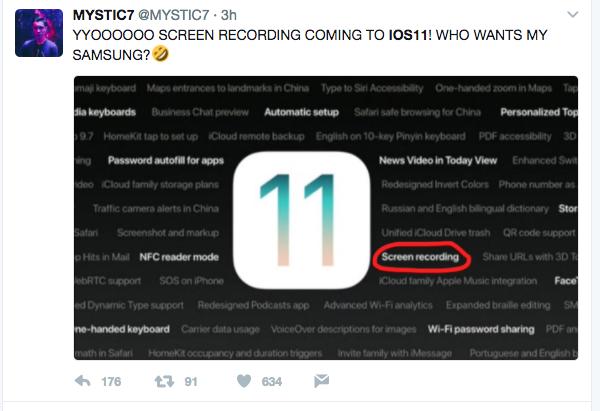
Task: Open MYSTIC7 profile avatar
Action: (x=39, y=33)
